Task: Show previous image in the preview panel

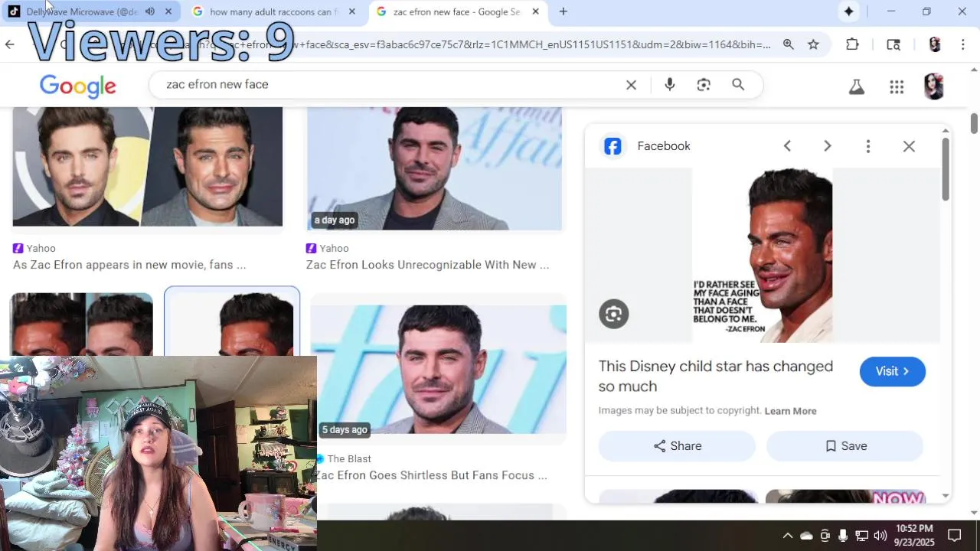Action: click(x=787, y=146)
